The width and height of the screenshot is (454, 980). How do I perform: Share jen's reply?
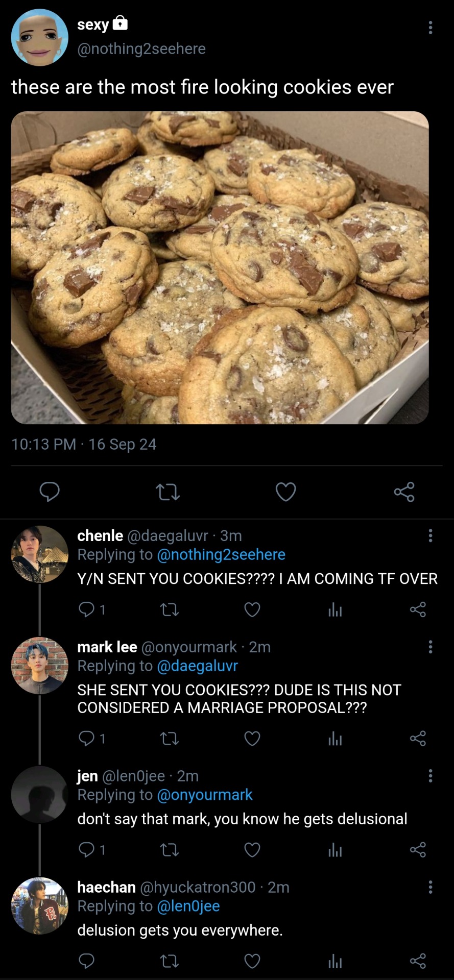(x=418, y=850)
